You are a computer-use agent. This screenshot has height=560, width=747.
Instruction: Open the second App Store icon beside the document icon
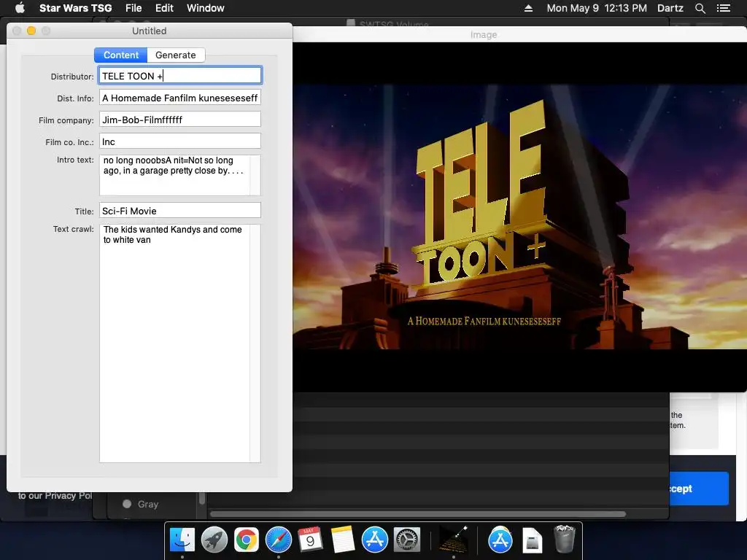[x=500, y=540]
